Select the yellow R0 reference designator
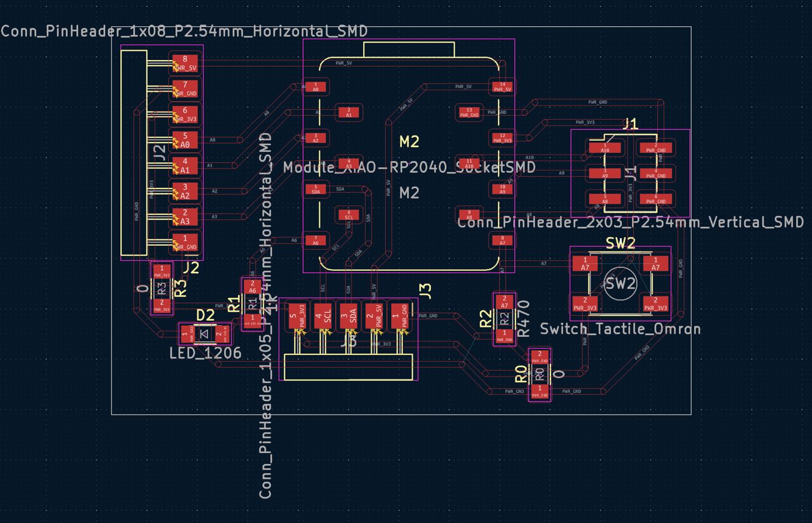The height and width of the screenshot is (523, 812). pyautogui.click(x=521, y=374)
